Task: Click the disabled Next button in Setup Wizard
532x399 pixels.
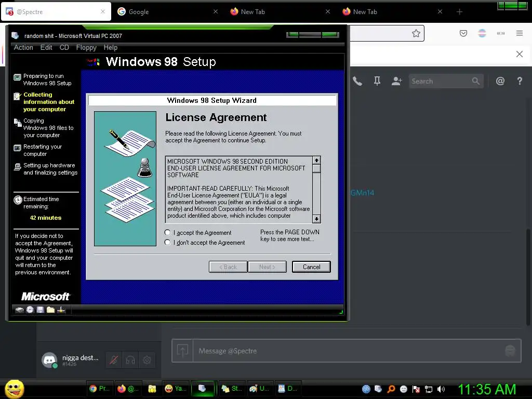Action: tap(267, 267)
